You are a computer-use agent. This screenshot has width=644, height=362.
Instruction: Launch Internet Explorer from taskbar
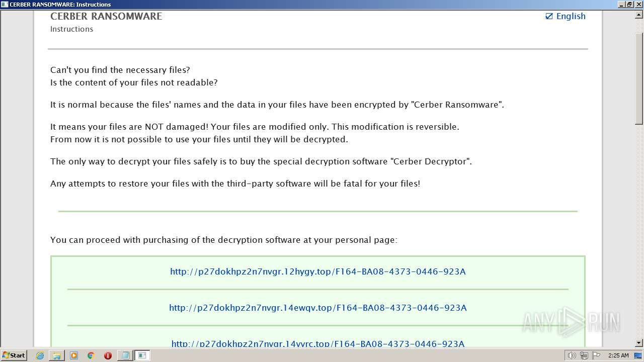40,355
